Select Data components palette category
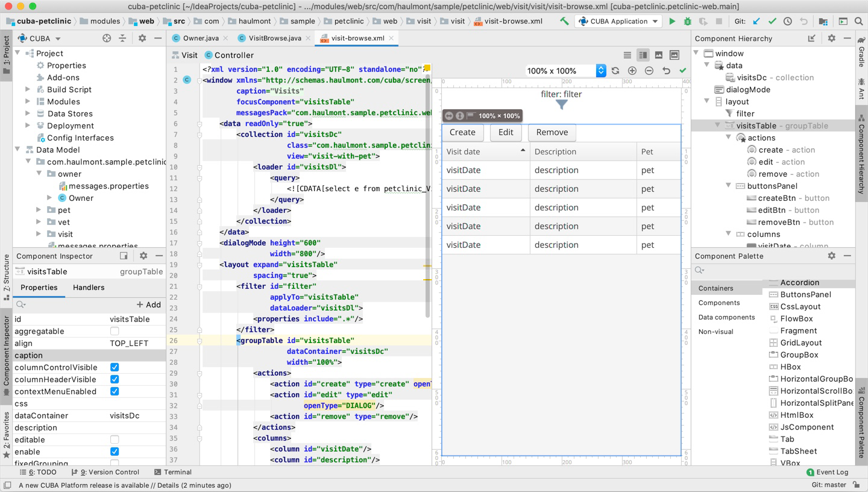Screen dimensions: 868x492 tap(726, 317)
